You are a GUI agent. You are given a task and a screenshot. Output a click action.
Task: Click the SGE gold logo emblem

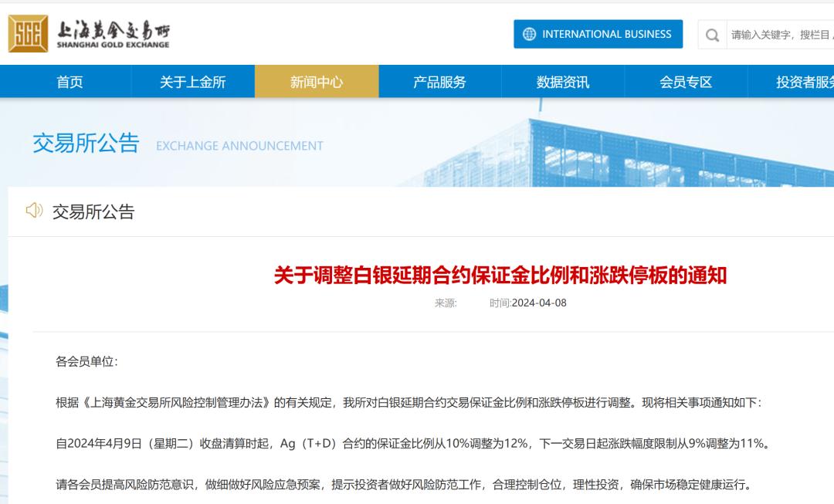click(x=28, y=34)
